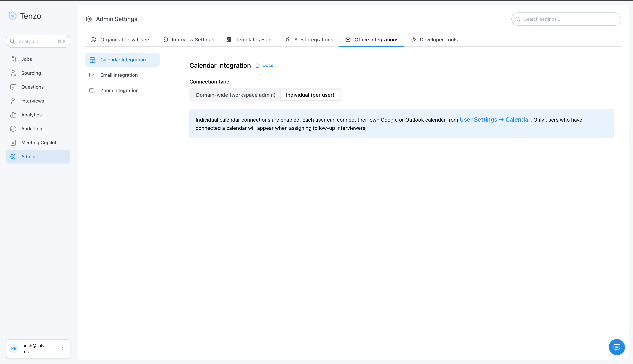
Task: Click the Calendar Integration calendar icon
Action: click(92, 60)
